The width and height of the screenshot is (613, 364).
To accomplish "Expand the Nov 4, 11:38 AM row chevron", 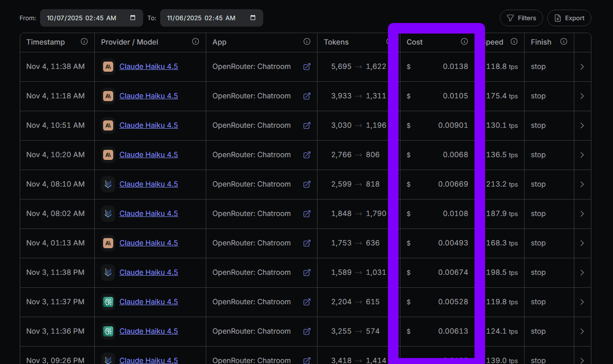I will pyautogui.click(x=582, y=67).
